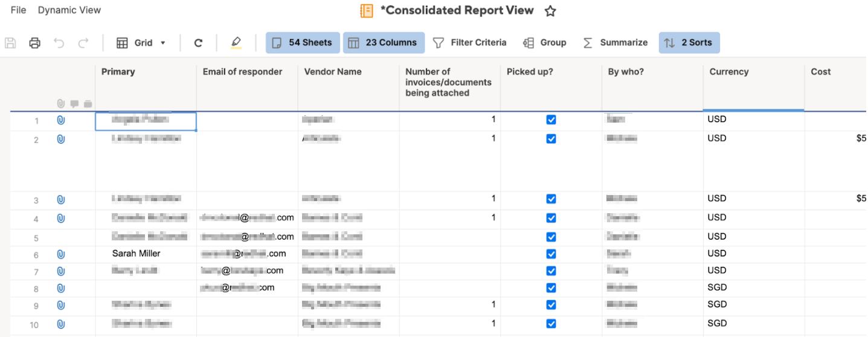Screen dimensions: 868x337
Task: Select the Sarah Miller cell
Action: click(x=146, y=254)
